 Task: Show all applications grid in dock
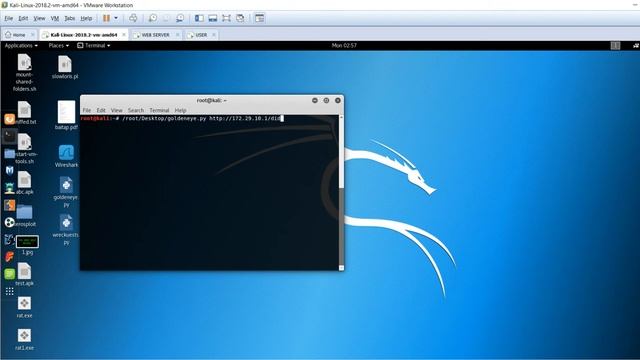pyautogui.click(x=9, y=291)
